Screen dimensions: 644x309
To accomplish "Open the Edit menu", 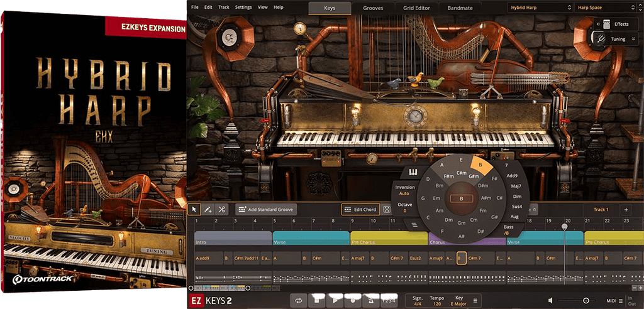I will tap(208, 8).
